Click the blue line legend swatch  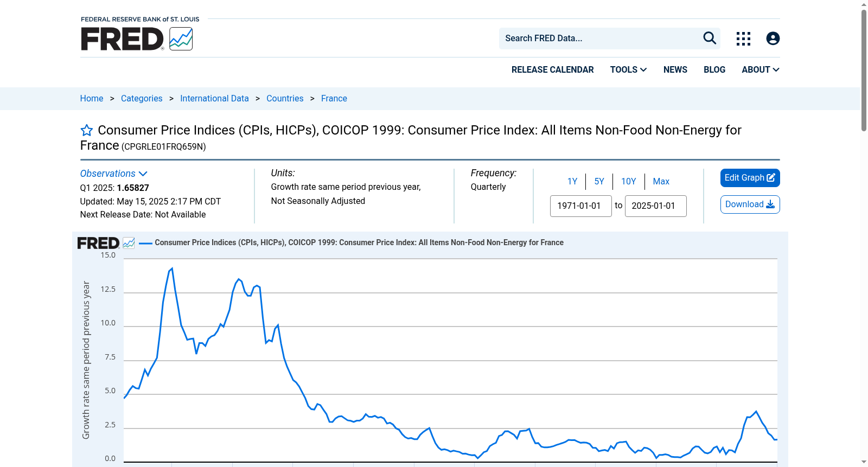145,244
